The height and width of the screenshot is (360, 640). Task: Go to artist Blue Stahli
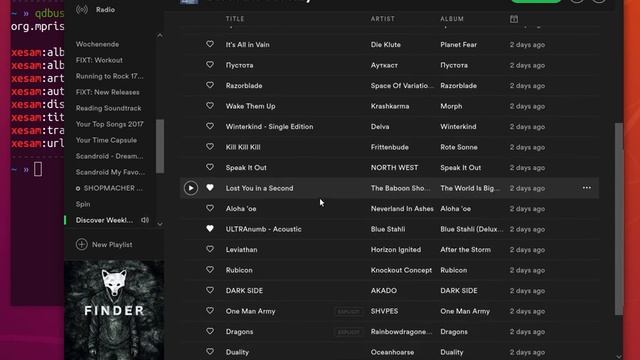point(388,229)
